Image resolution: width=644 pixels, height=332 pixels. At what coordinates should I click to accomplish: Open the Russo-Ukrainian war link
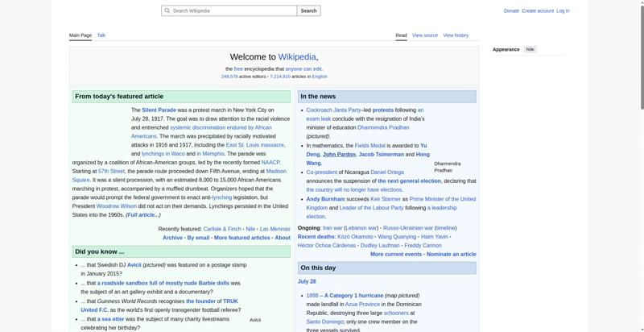tap(408, 227)
